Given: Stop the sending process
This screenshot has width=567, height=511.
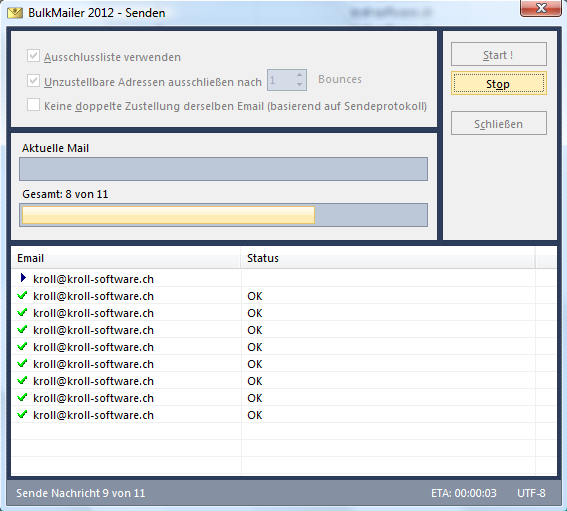Looking at the screenshot, I should pos(499,84).
